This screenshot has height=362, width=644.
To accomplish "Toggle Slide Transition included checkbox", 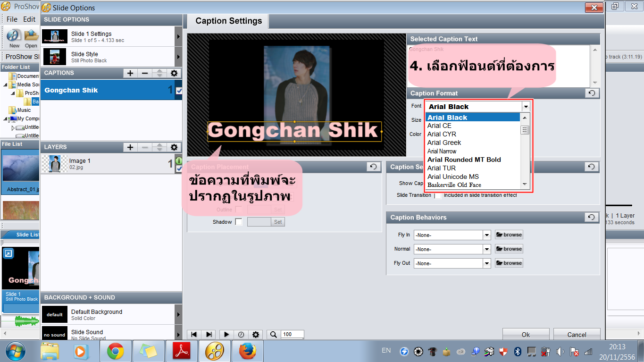I will point(438,195).
